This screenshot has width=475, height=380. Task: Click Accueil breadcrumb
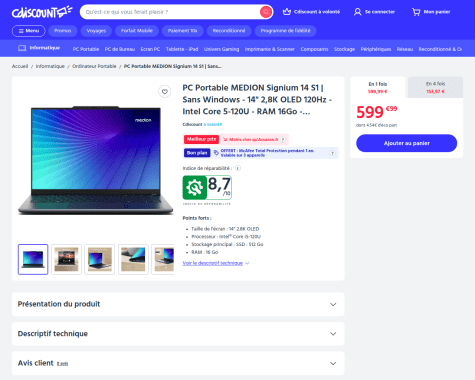pos(20,66)
